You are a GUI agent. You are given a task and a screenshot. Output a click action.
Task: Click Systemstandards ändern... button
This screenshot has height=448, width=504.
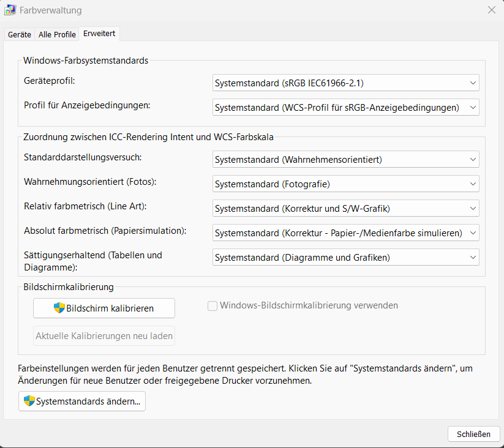(82, 401)
